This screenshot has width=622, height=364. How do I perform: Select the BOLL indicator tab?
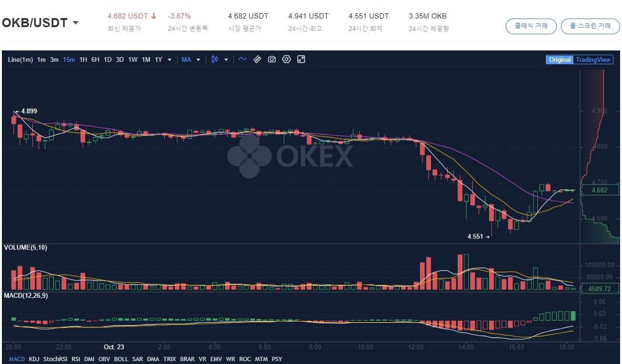[121, 359]
